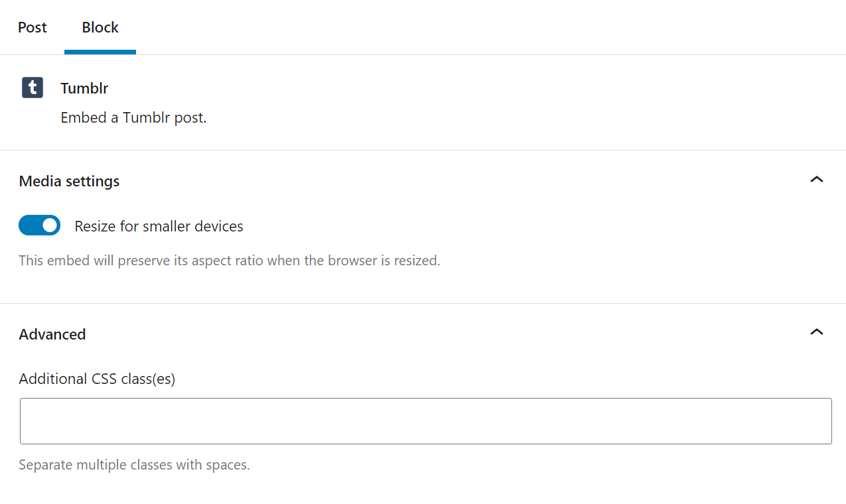
Task: Select the 'Embed a Tumblr post' description text
Action: 133,117
